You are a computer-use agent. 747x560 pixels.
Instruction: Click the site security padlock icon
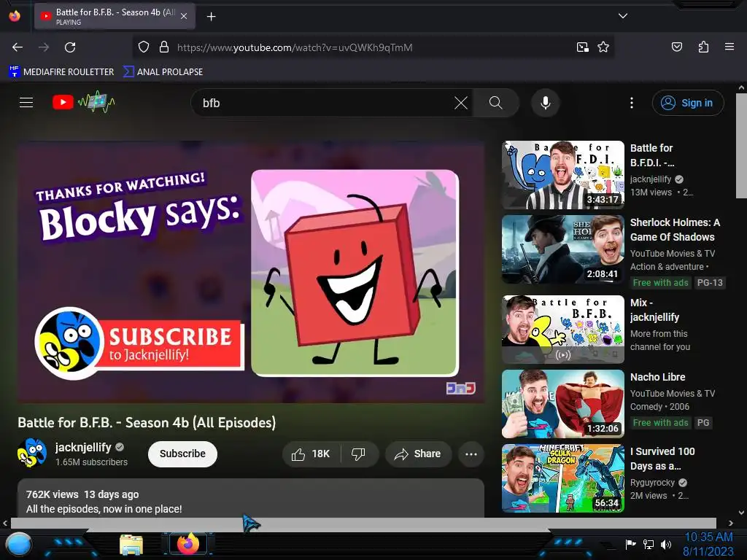pos(164,47)
